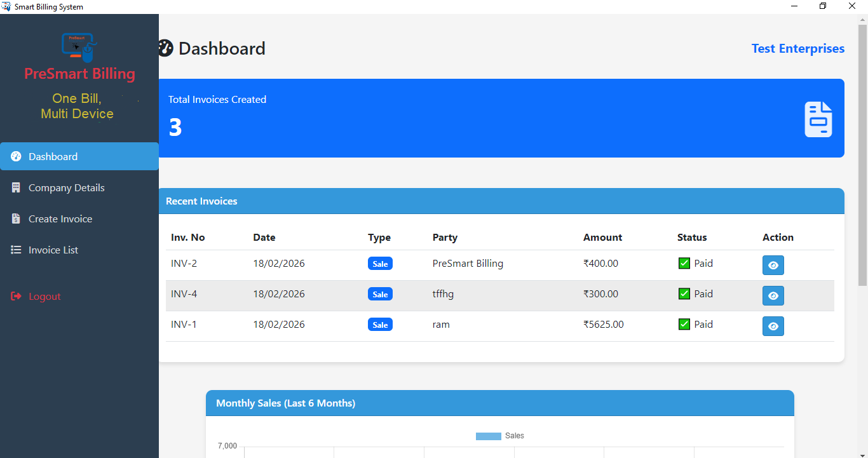This screenshot has height=458, width=868.
Task: Click the document icon on the Total Invoices card
Action: coord(818,118)
